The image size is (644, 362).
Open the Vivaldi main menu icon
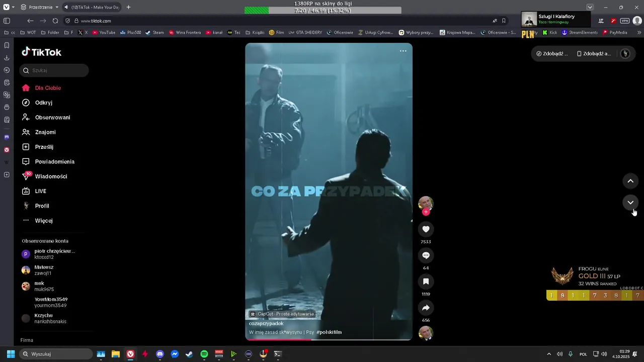[7, 7]
